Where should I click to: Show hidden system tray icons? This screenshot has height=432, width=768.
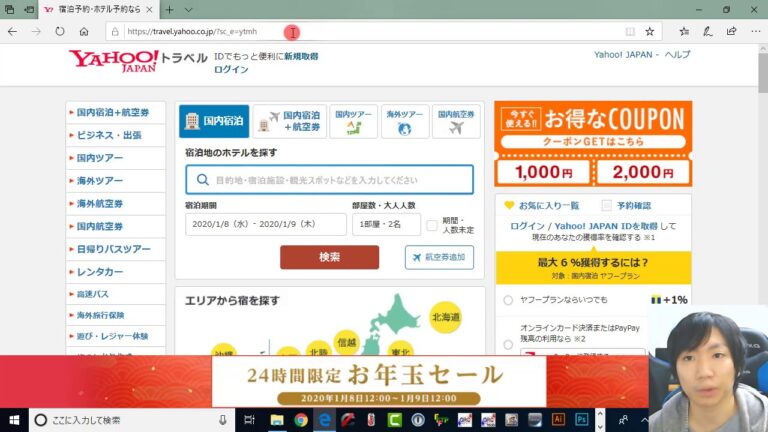click(x=644, y=420)
